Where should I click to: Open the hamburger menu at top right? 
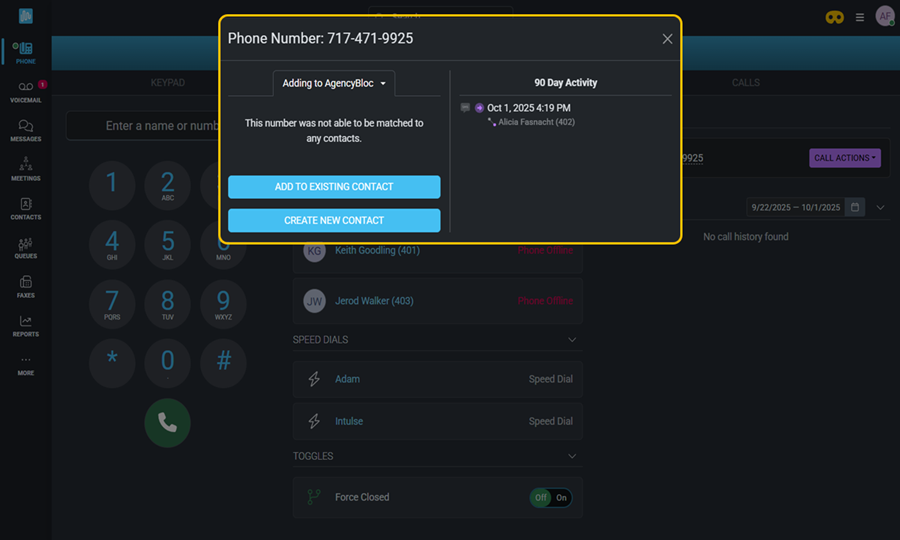coord(860,17)
